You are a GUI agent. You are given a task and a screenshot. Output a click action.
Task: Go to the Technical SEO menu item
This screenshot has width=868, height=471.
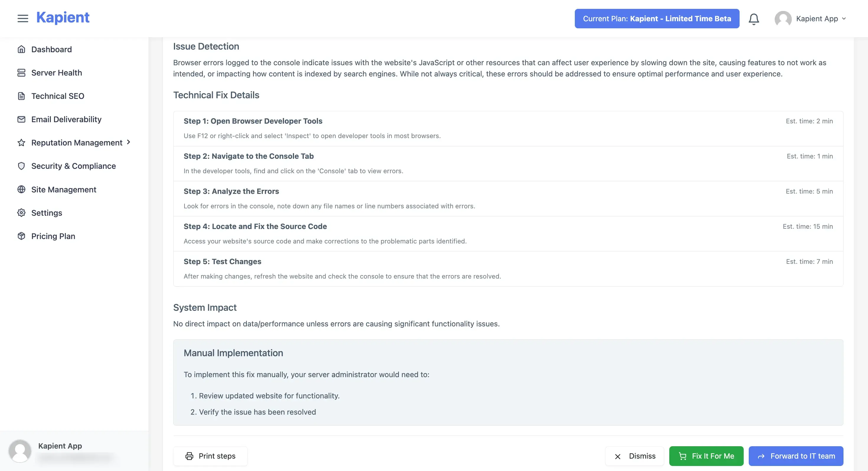coord(58,96)
